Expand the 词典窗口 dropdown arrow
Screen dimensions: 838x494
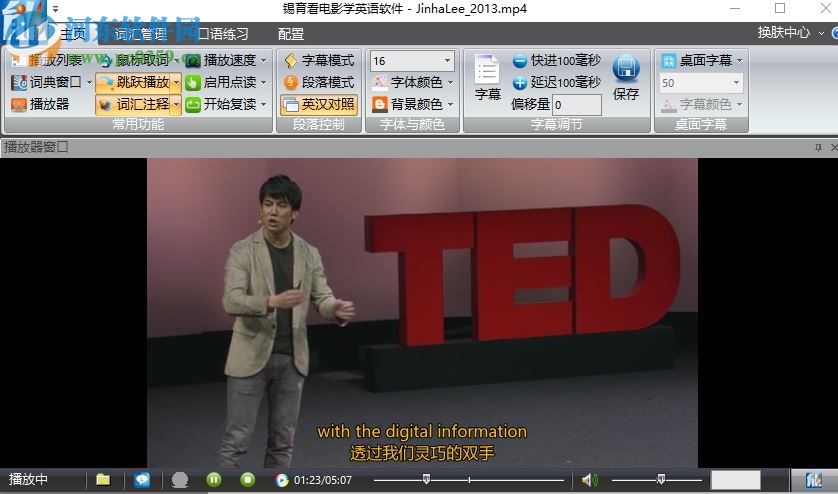(89, 82)
